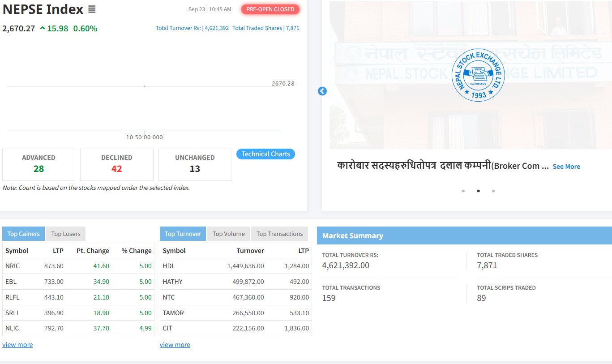Show the Top Transactions tab
The image size is (612, 364).
(280, 234)
